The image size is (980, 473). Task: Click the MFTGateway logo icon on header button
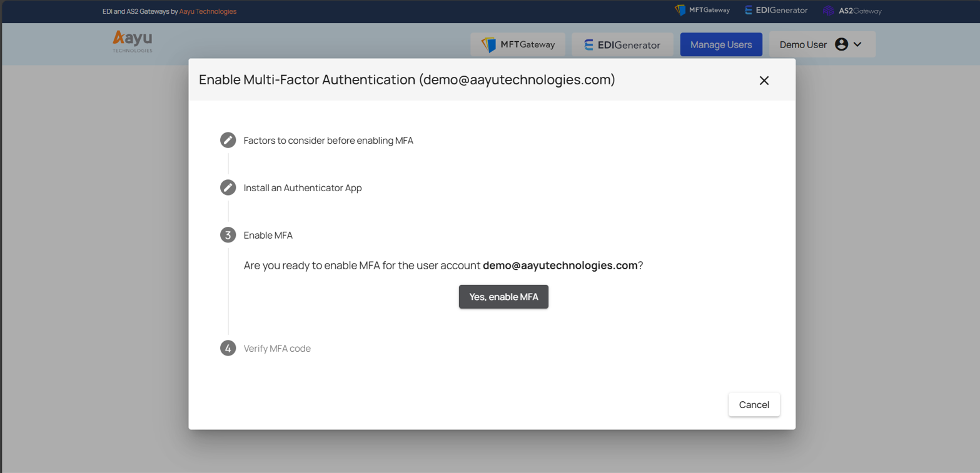click(488, 44)
